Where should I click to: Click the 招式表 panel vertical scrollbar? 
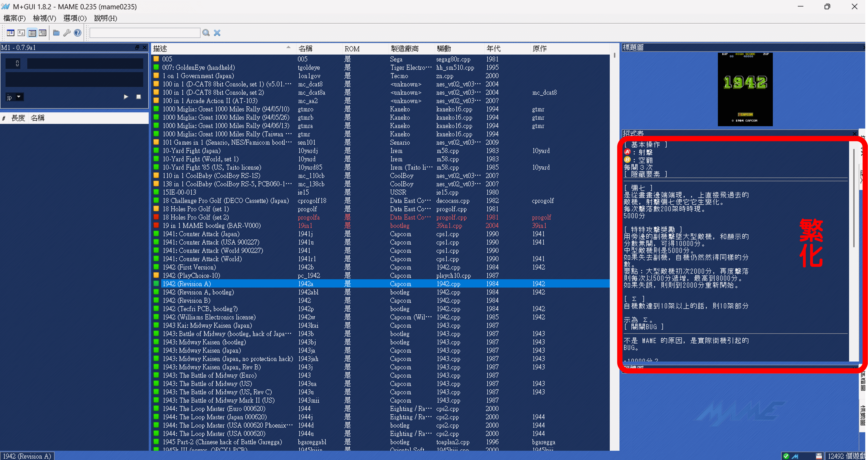[x=853, y=198]
